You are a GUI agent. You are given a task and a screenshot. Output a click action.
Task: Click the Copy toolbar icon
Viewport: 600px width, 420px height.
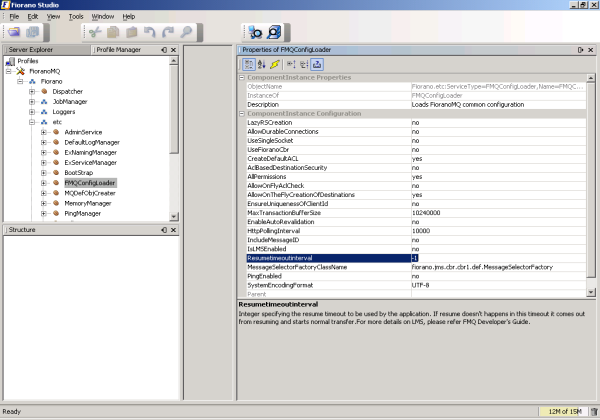click(x=113, y=32)
